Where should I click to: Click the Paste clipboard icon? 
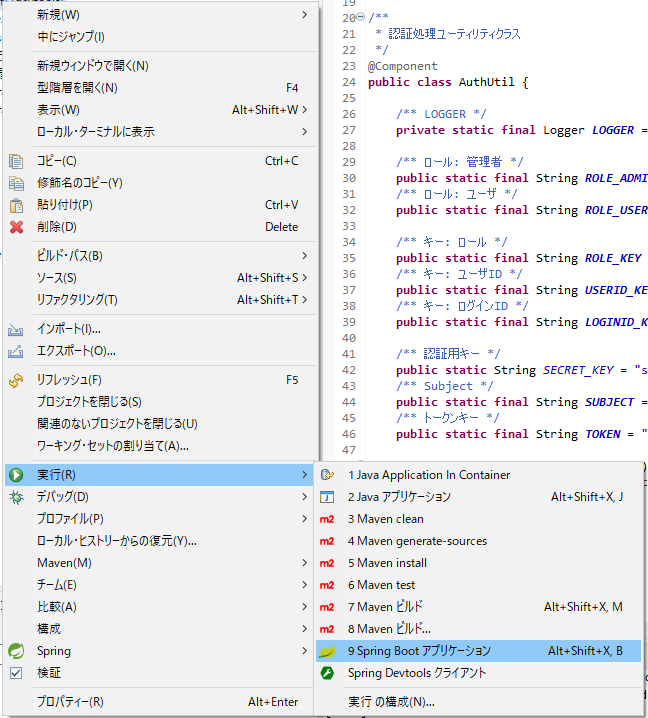pyautogui.click(x=16, y=205)
